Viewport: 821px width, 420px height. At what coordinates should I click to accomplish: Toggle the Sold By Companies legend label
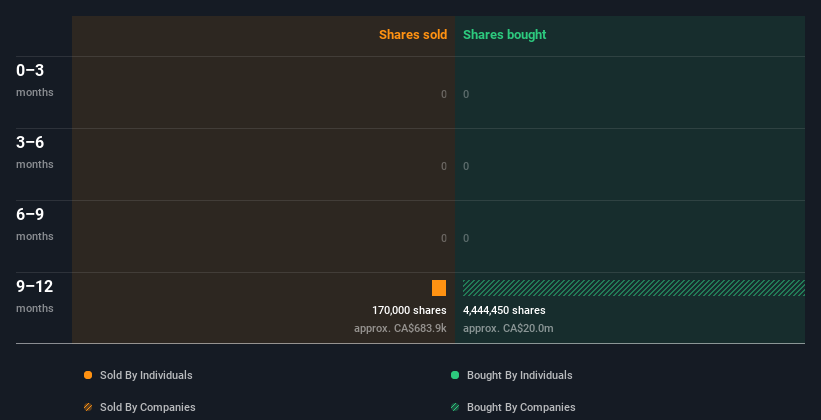click(x=148, y=407)
